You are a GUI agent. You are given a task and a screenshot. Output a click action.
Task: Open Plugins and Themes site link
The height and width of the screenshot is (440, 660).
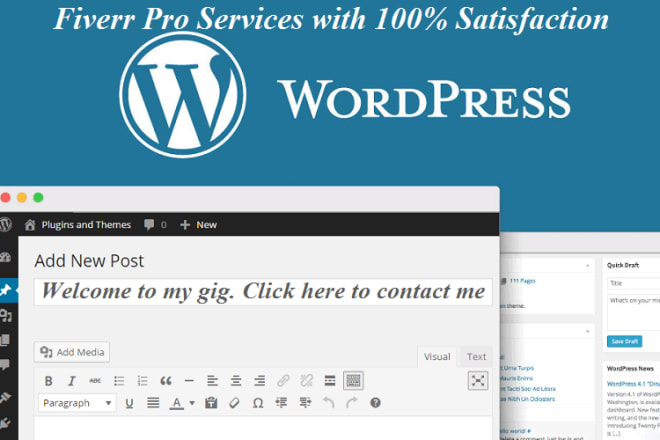point(78,225)
